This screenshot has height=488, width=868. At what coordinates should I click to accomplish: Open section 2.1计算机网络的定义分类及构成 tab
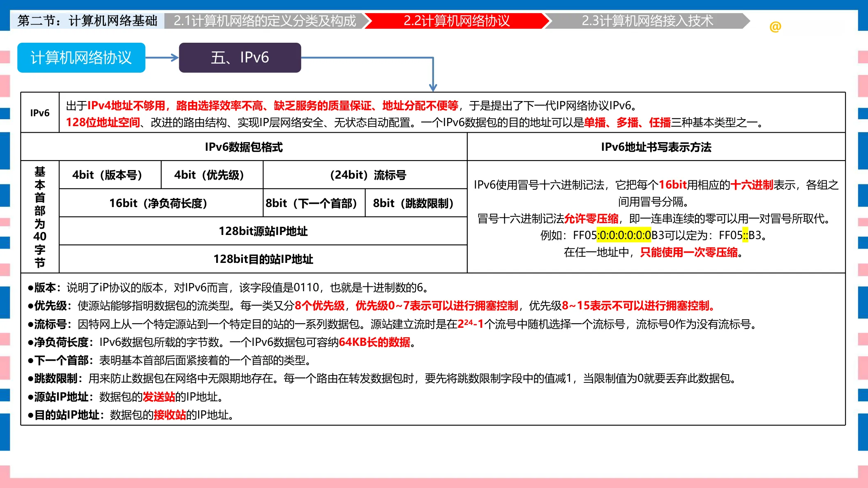(265, 21)
